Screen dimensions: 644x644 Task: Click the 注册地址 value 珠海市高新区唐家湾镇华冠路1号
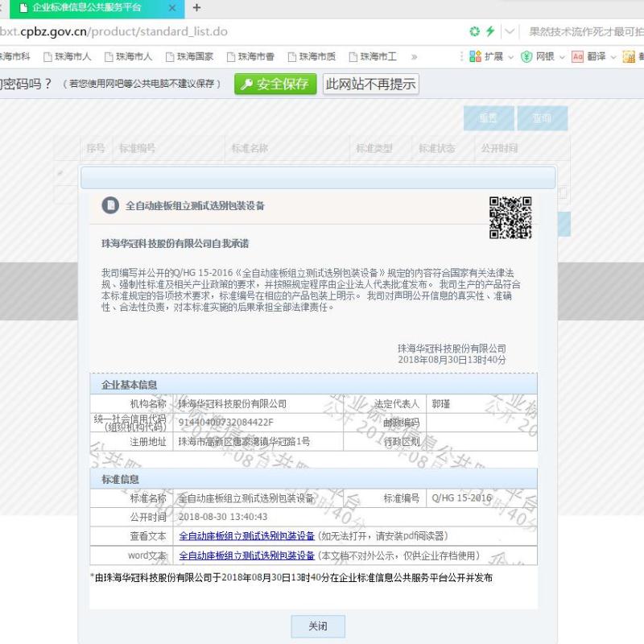(x=244, y=441)
